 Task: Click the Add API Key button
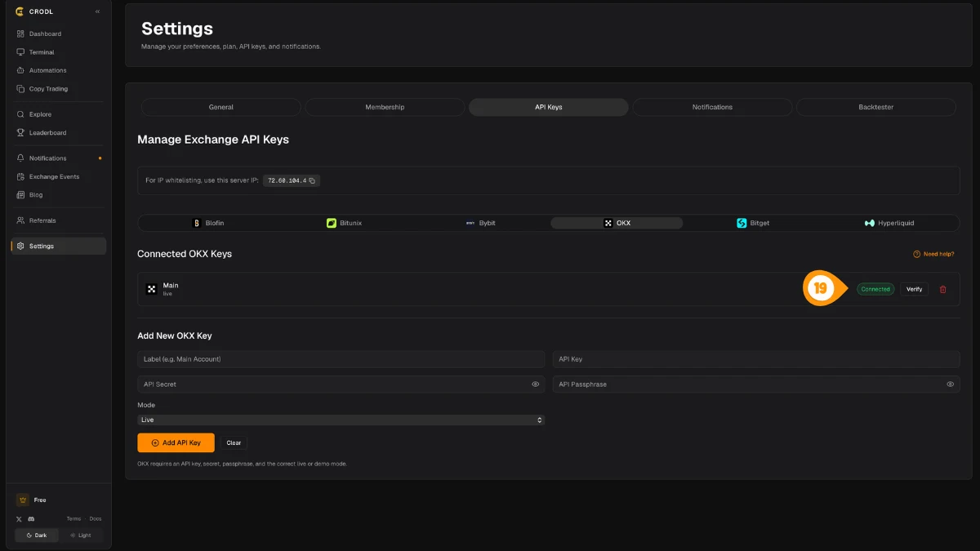176,442
